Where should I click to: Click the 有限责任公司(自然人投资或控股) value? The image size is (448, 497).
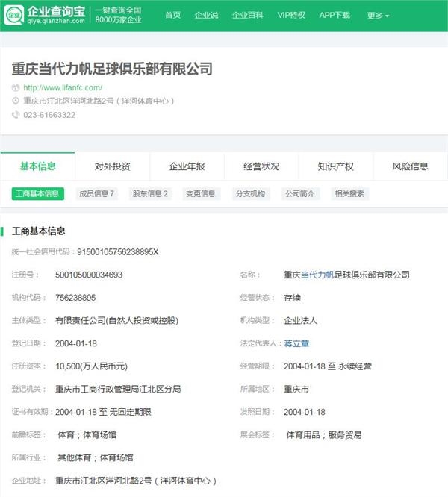[116, 320]
